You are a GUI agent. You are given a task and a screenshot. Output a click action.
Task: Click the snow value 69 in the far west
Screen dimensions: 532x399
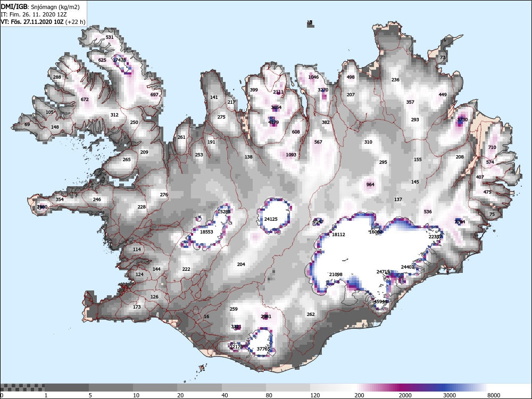27,124
